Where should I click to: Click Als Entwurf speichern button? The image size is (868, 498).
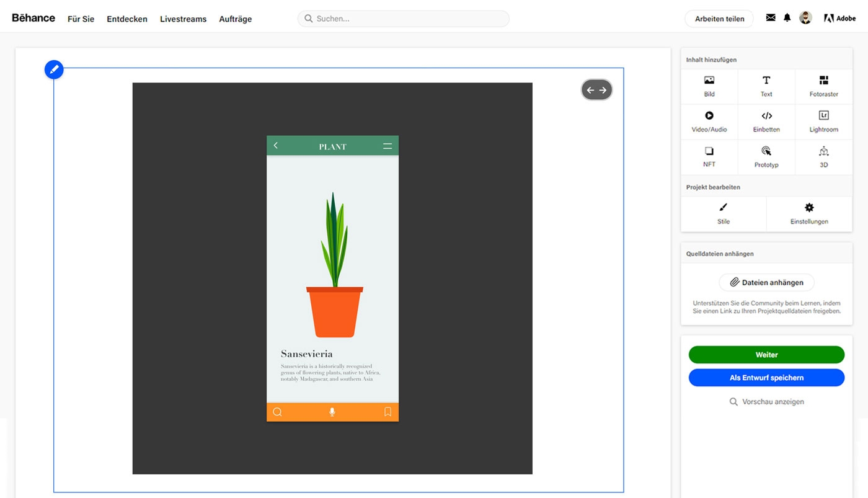pyautogui.click(x=766, y=378)
